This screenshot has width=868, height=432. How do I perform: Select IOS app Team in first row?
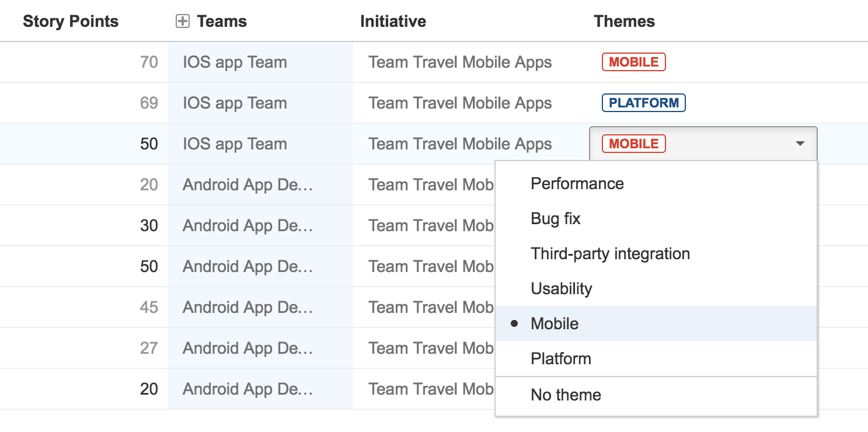coord(235,62)
